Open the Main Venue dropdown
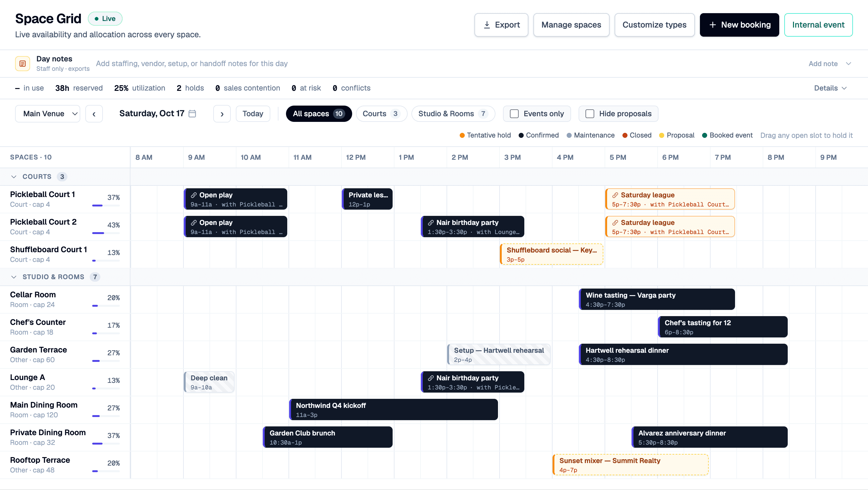The height and width of the screenshot is (490, 868). coord(48,114)
